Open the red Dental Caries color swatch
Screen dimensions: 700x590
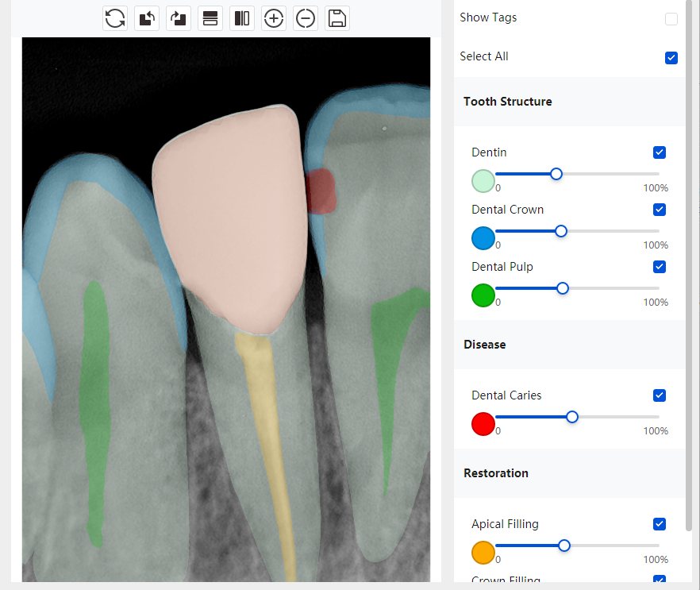click(483, 424)
